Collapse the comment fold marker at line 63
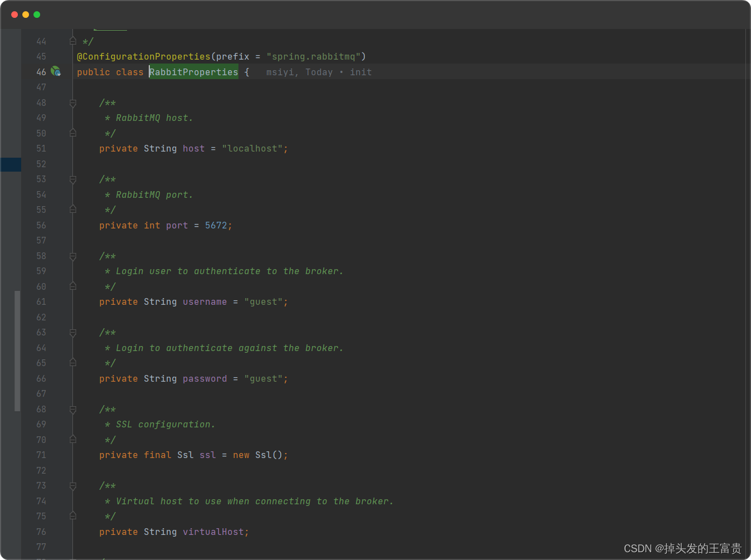 point(73,333)
